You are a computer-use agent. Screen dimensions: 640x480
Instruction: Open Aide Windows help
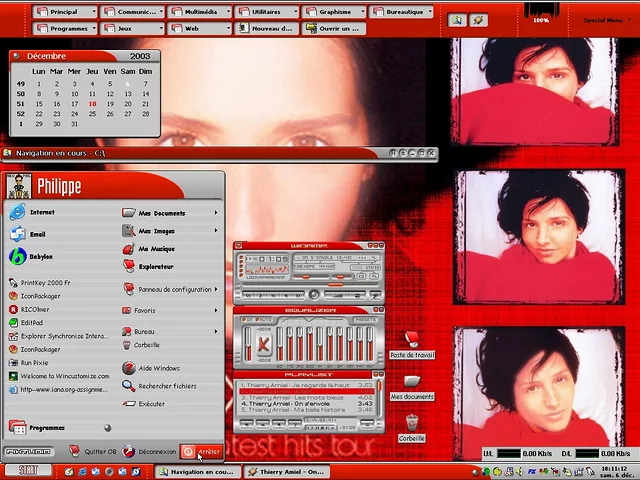(158, 368)
